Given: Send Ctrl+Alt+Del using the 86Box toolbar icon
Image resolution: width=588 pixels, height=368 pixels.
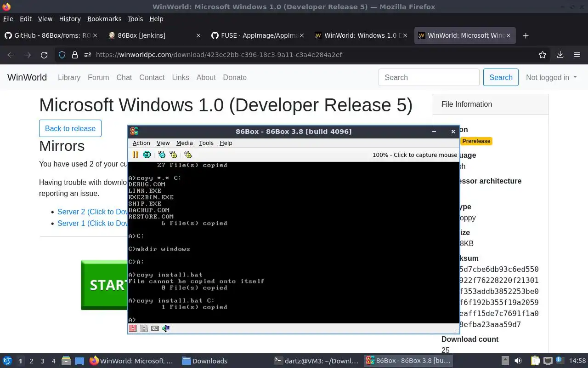Looking at the screenshot, I should tap(162, 155).
